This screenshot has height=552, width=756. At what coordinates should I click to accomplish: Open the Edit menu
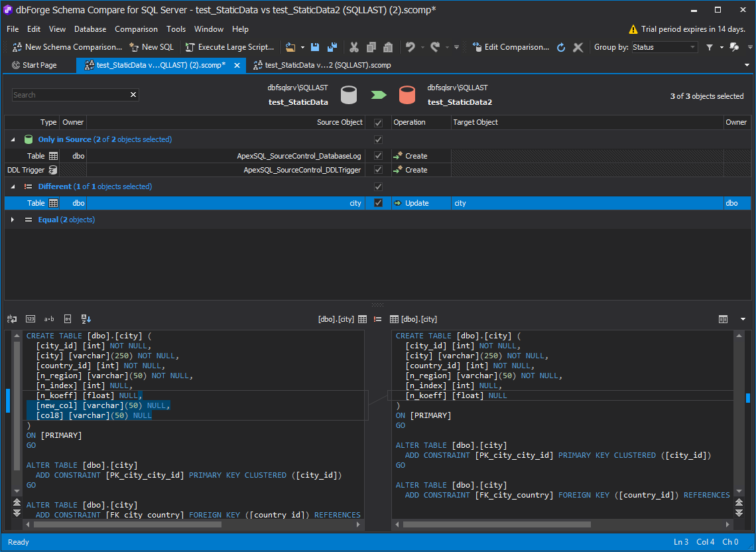34,29
